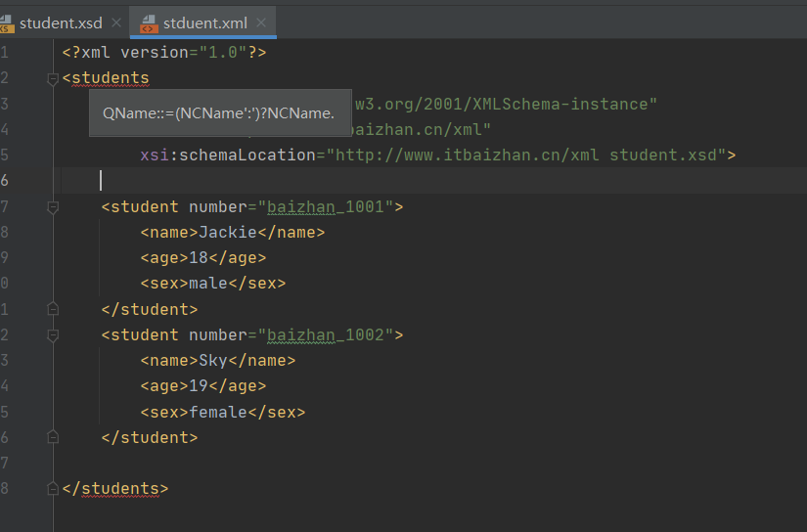Click the XML file icon on stduent.xml tab
This screenshot has width=807, height=532.
pyautogui.click(x=149, y=23)
